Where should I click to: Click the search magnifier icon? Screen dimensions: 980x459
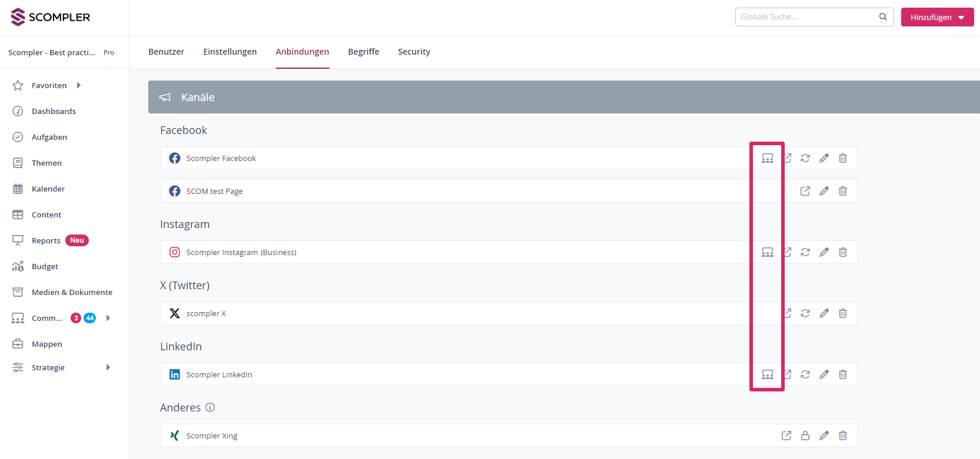click(x=882, y=17)
